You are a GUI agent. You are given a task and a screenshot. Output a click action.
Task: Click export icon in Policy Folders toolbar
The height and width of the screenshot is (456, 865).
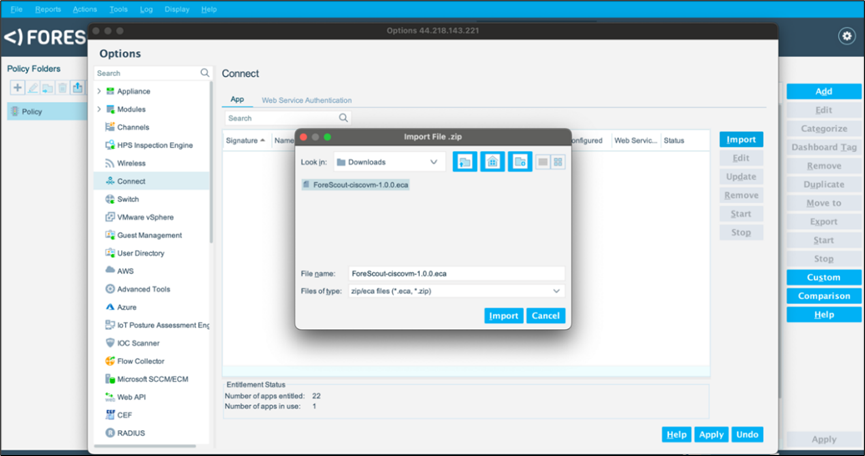click(78, 87)
